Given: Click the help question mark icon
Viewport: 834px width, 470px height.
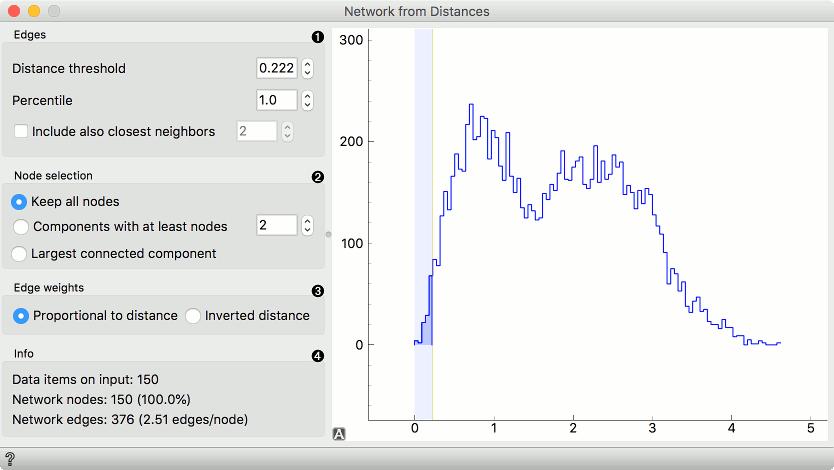Looking at the screenshot, I should [x=10, y=459].
